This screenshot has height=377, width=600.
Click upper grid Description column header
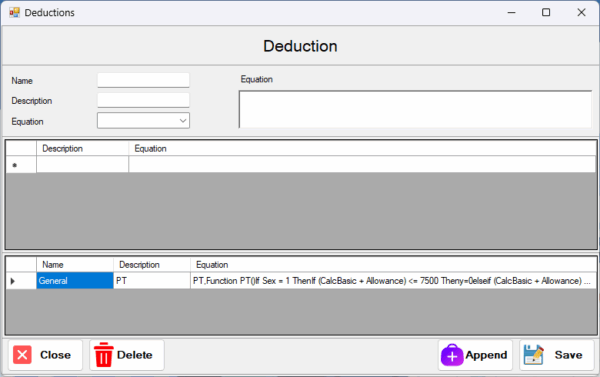click(x=82, y=149)
